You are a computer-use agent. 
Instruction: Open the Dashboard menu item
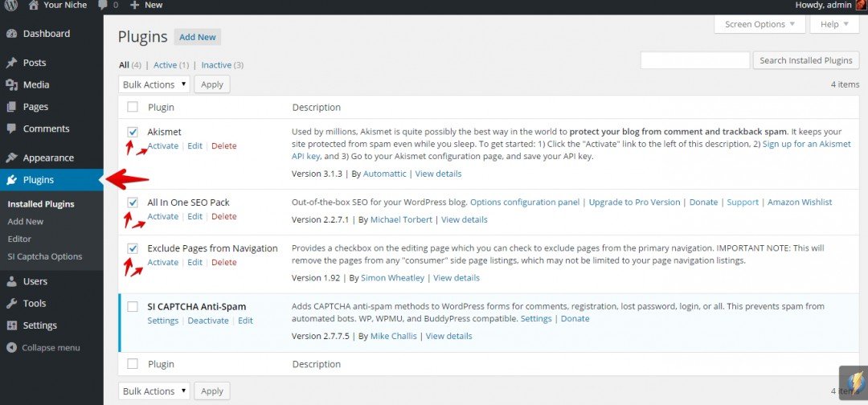(51, 34)
